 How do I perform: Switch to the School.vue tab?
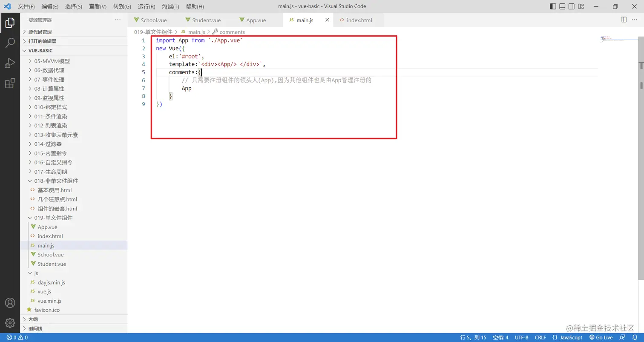(x=153, y=20)
